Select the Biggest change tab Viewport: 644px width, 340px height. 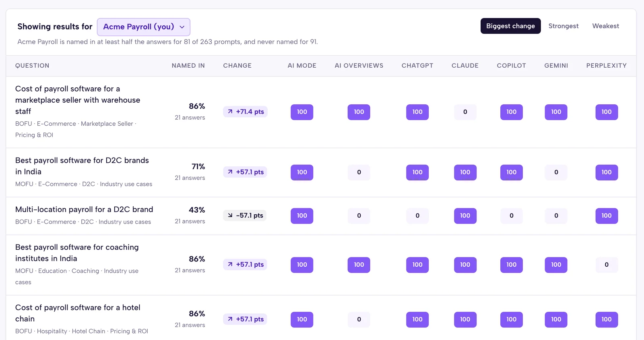(510, 26)
